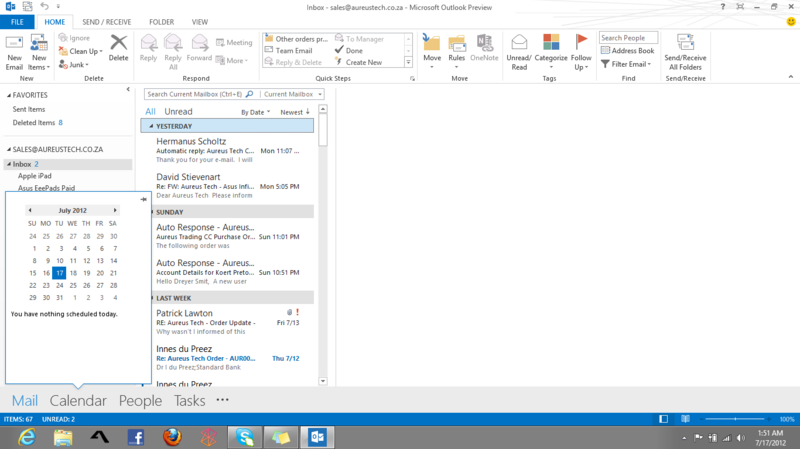
Task: Click the Skype taskbar icon
Action: [x=244, y=437]
